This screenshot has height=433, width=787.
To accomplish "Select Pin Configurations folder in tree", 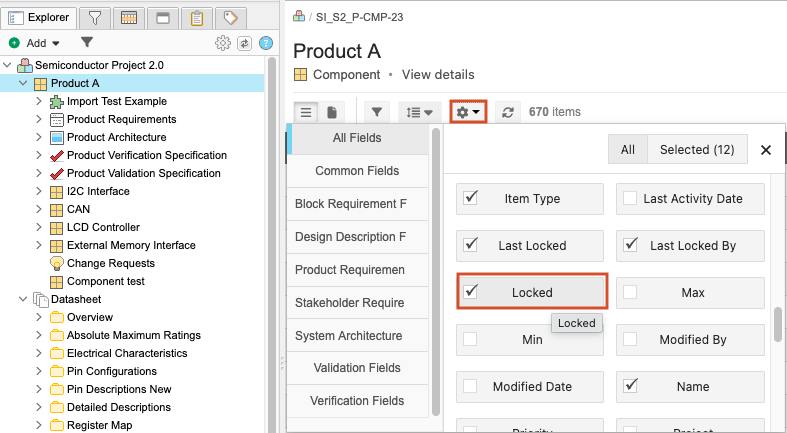I will point(111,371).
